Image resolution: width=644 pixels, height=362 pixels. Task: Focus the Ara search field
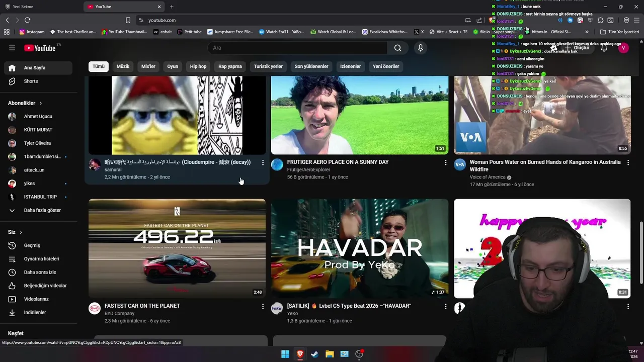298,48
